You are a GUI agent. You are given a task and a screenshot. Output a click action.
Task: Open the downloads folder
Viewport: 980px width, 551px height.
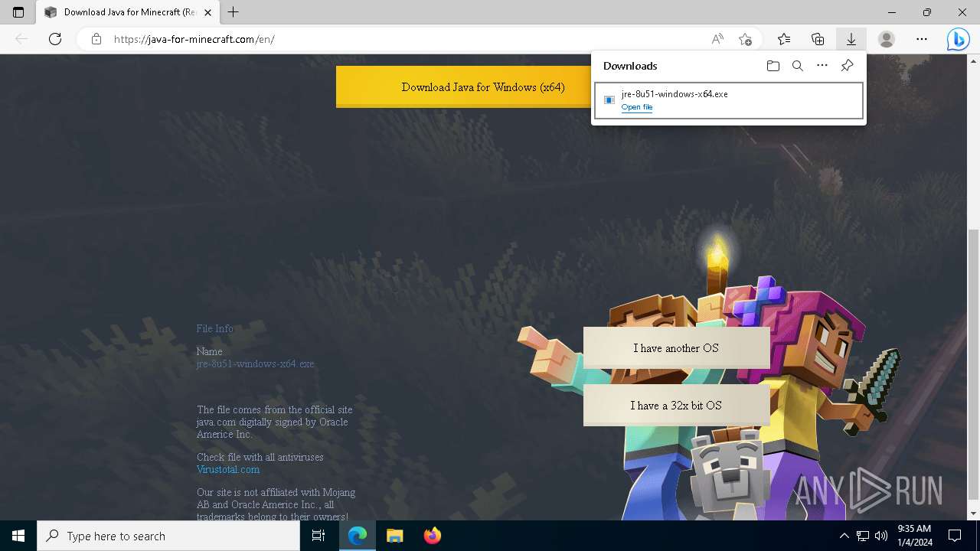coord(773,66)
